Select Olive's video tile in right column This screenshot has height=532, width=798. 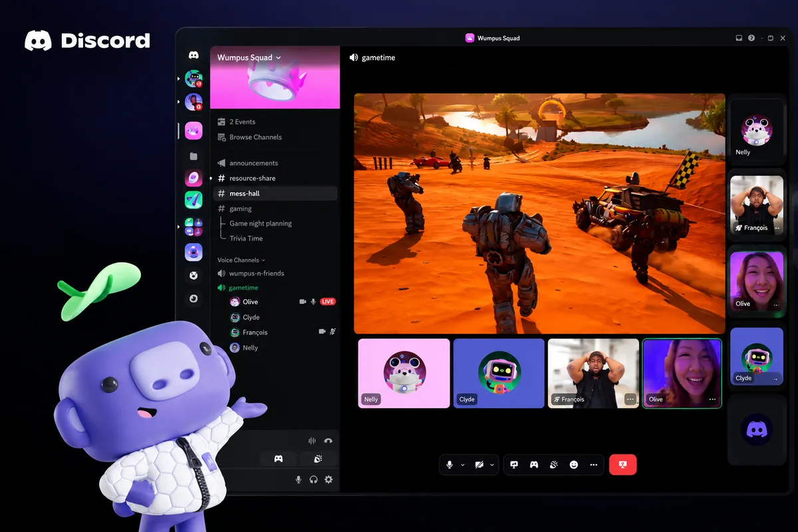(x=757, y=281)
